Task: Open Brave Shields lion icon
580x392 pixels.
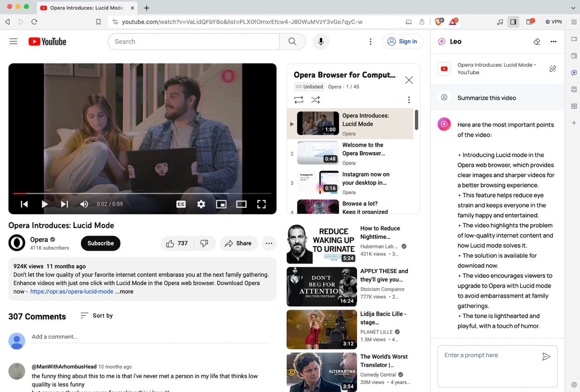Action: point(439,22)
